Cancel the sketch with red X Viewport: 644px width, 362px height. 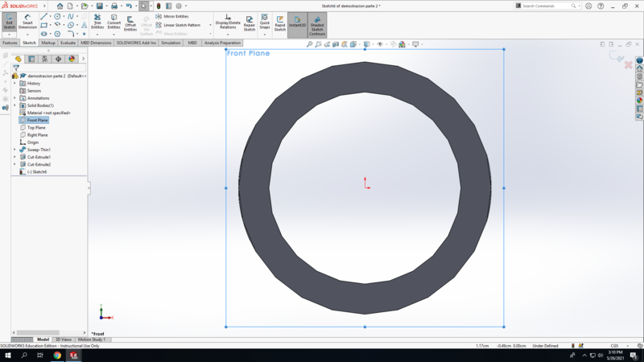click(x=629, y=65)
